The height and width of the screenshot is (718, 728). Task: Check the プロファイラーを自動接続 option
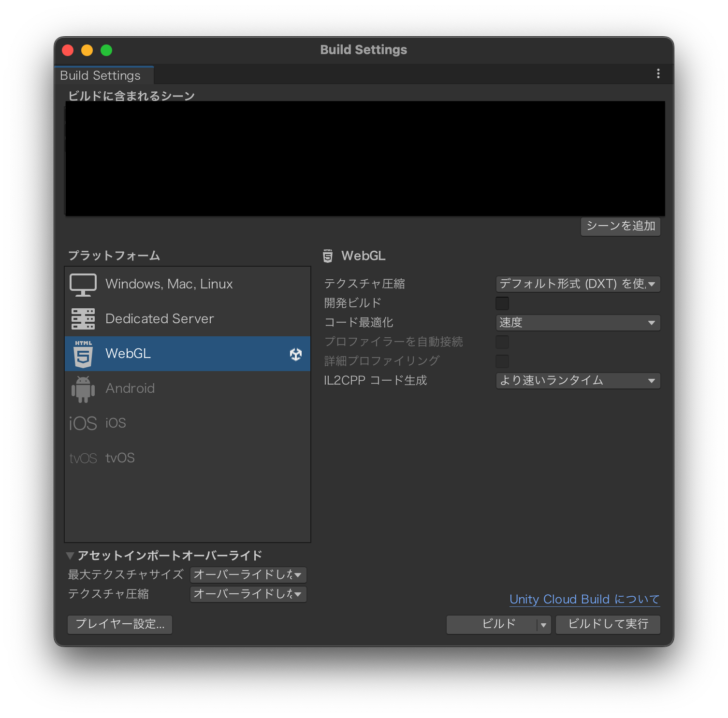(x=502, y=342)
